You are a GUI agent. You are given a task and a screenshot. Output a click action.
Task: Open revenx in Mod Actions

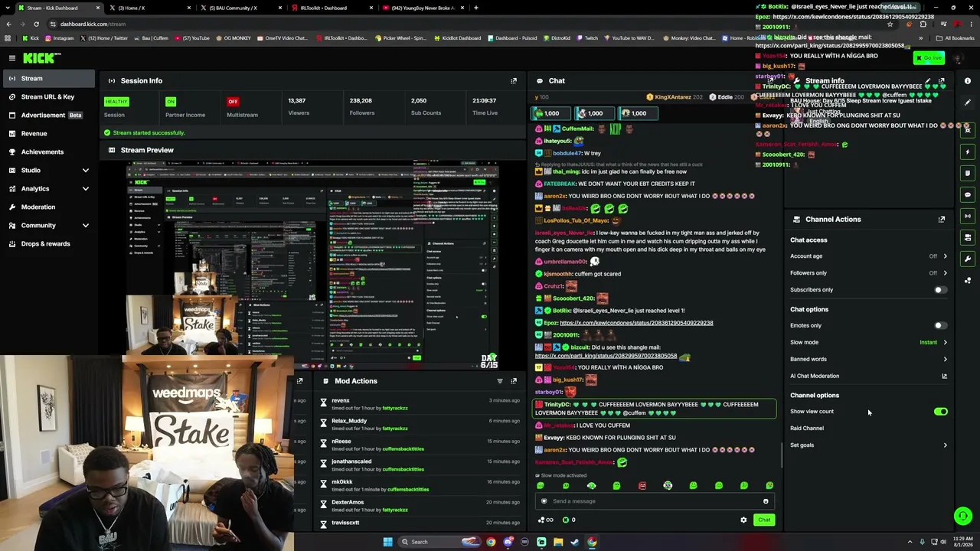(x=341, y=400)
